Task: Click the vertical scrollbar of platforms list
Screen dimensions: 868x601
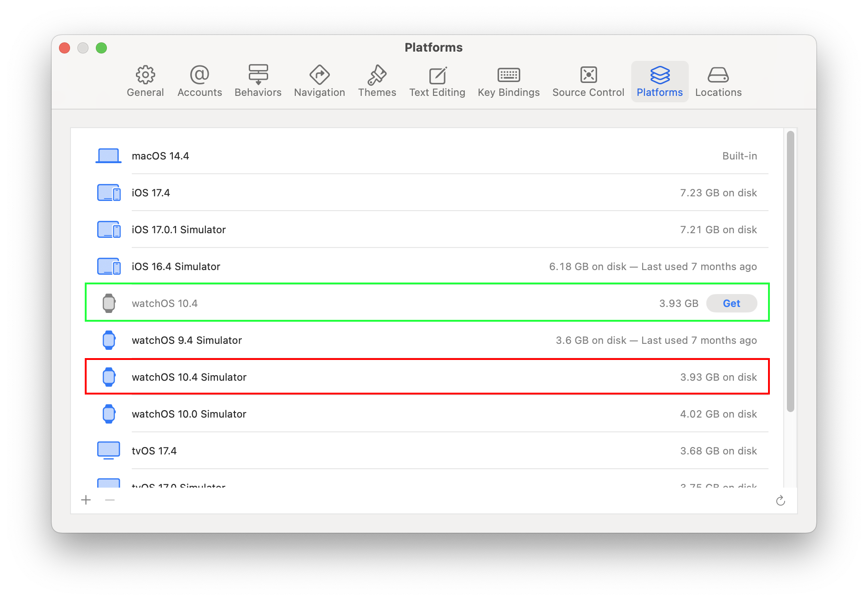Action: pos(791,272)
